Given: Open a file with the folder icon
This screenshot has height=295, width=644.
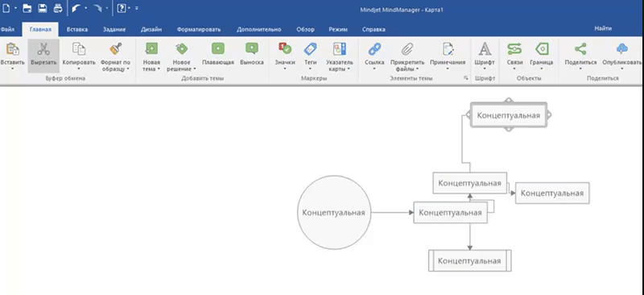Looking at the screenshot, I should click(x=27, y=8).
